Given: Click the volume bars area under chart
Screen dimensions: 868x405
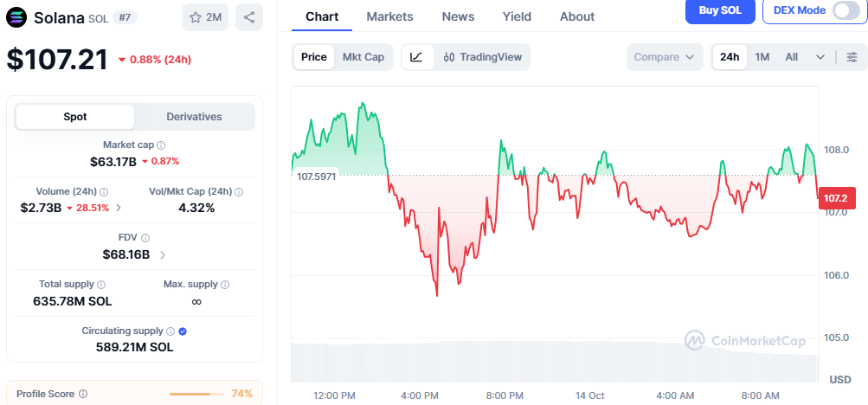Looking at the screenshot, I should click(x=555, y=362).
